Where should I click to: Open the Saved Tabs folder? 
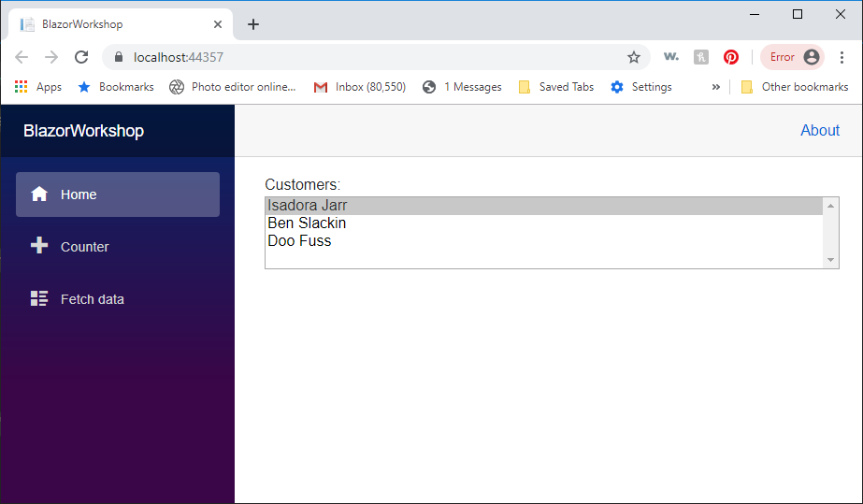pos(556,87)
